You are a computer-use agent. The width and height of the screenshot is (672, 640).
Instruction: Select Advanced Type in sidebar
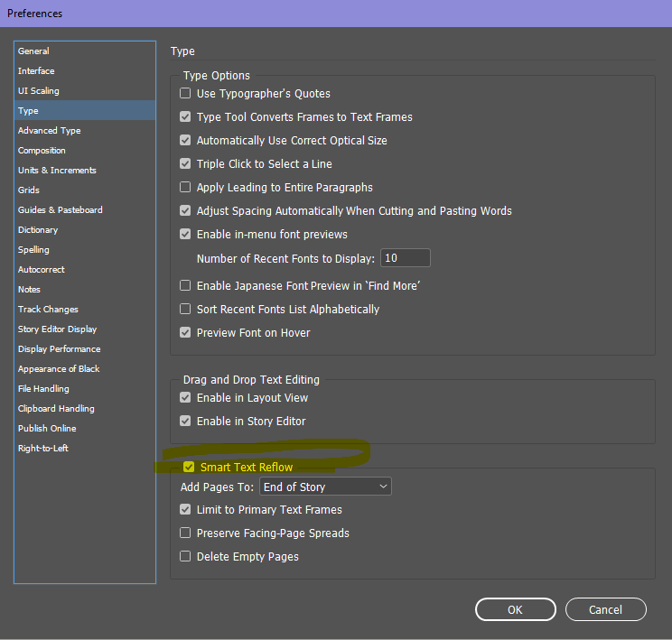click(50, 131)
